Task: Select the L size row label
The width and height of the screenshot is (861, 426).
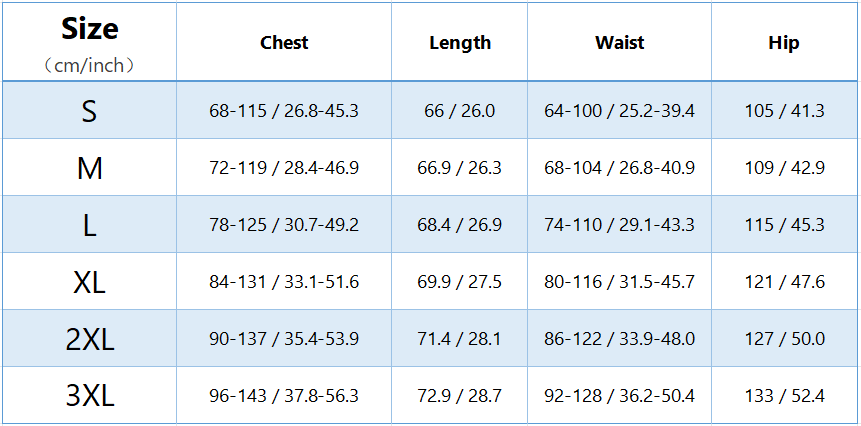Action: pos(90,225)
